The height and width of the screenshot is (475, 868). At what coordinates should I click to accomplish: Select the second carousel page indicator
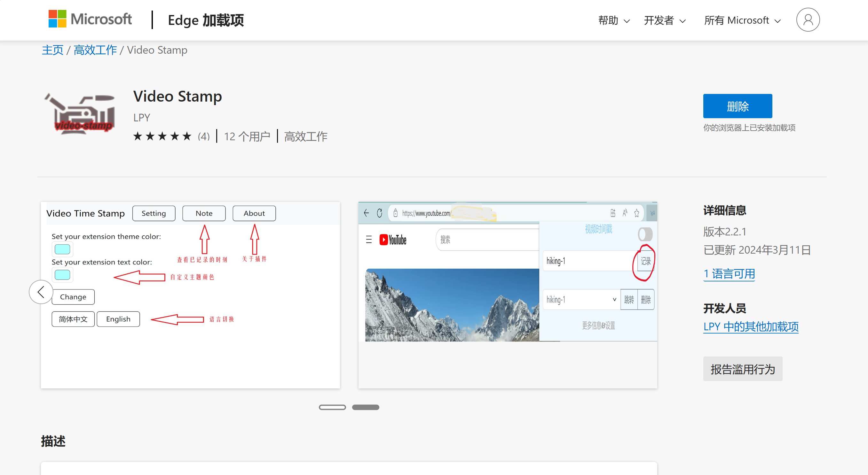click(365, 407)
